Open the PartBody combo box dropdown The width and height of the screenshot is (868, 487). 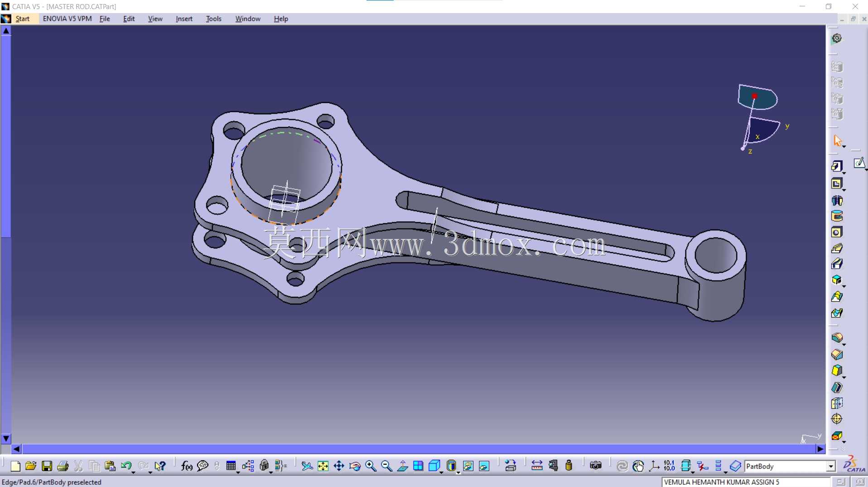(x=831, y=466)
